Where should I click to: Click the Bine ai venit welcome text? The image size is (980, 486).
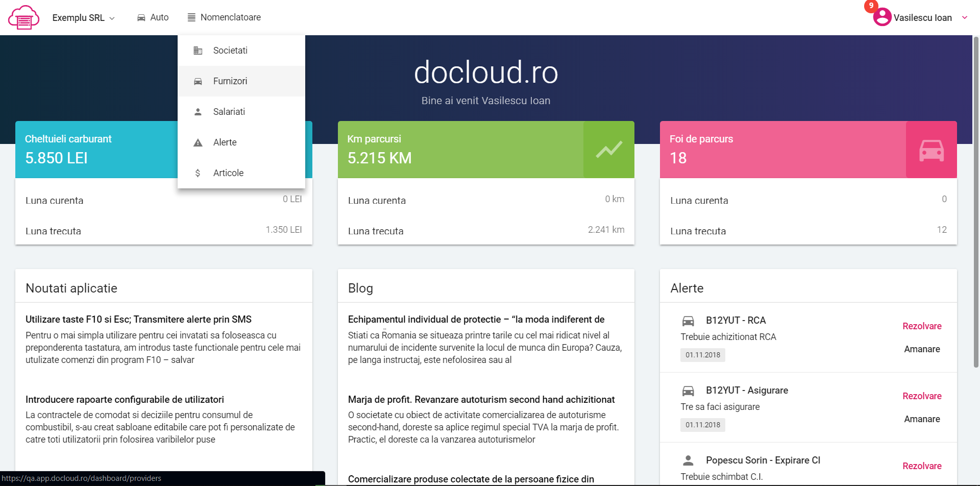click(x=486, y=101)
